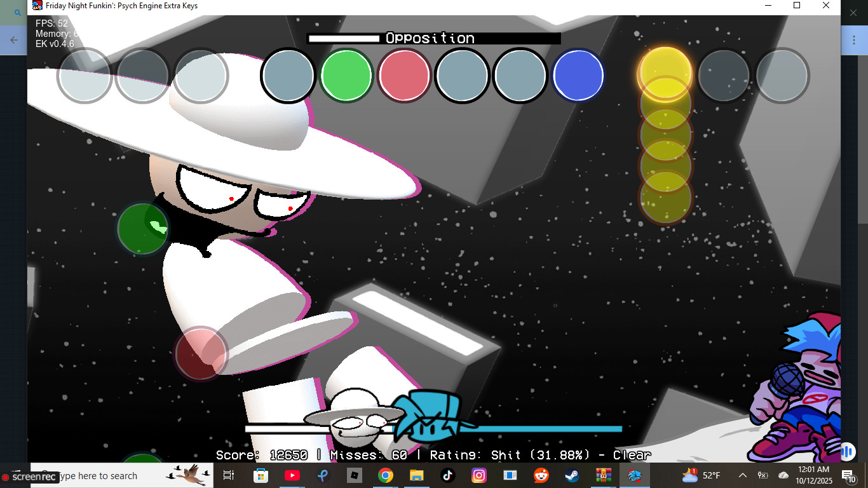This screenshot has height=488, width=868.
Task: Launch Instagram from the taskbar
Action: [479, 475]
